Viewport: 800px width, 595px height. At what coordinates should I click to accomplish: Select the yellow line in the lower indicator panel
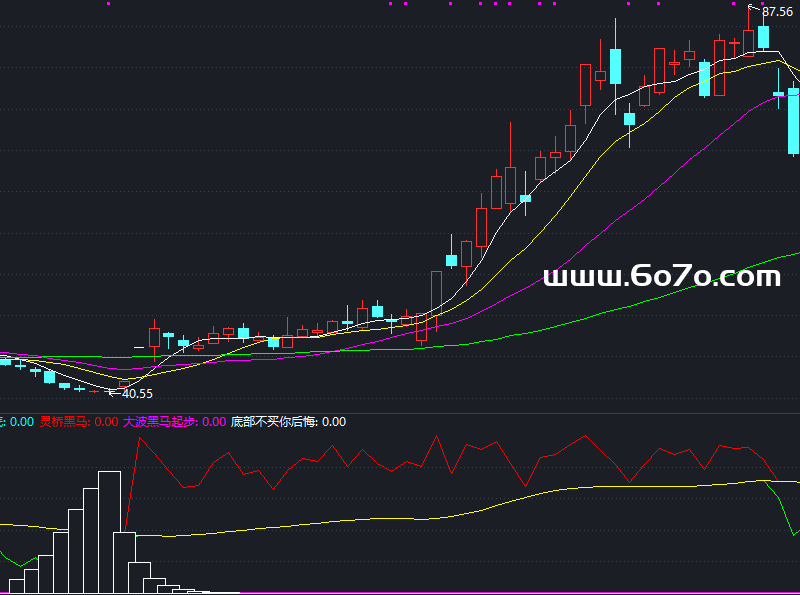coord(400,520)
